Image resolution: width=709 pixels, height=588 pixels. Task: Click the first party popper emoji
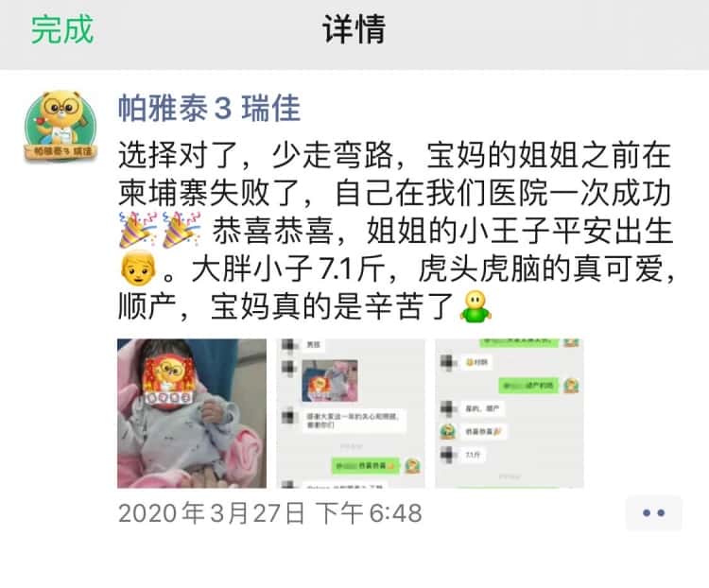pos(137,230)
